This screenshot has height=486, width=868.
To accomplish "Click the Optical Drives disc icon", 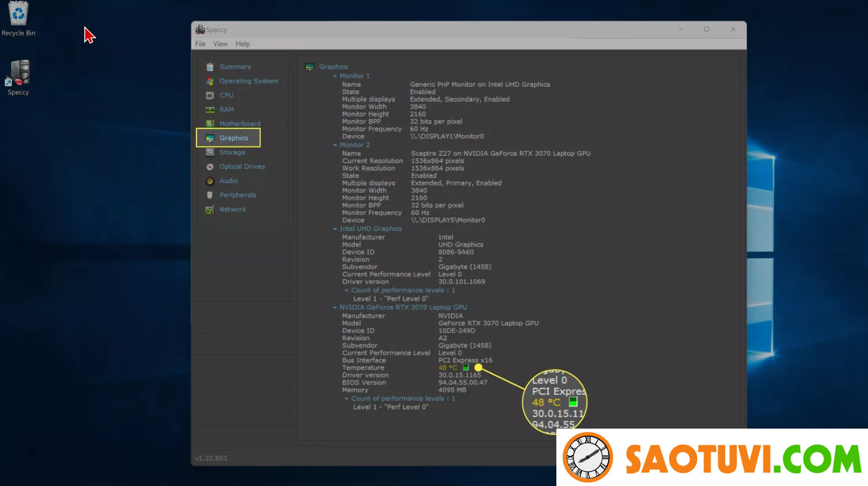I will click(210, 166).
